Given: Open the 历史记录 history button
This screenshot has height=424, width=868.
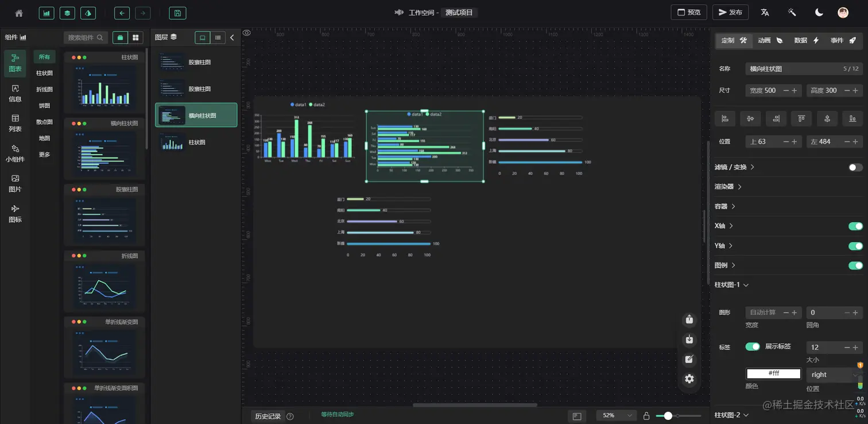Looking at the screenshot, I should coord(268,416).
